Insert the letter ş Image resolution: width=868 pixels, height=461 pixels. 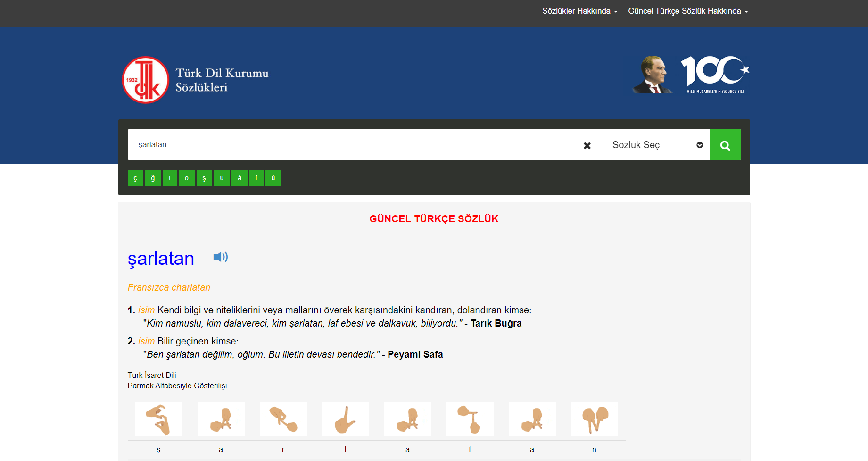coord(204,178)
